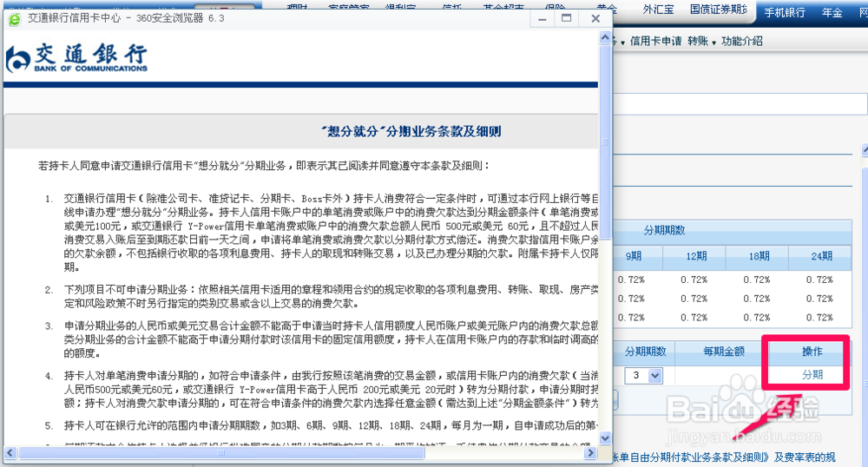The width and height of the screenshot is (868, 467).
Task: Open the 分期付款业务条款及细则 link at bottom
Action: coord(691,457)
